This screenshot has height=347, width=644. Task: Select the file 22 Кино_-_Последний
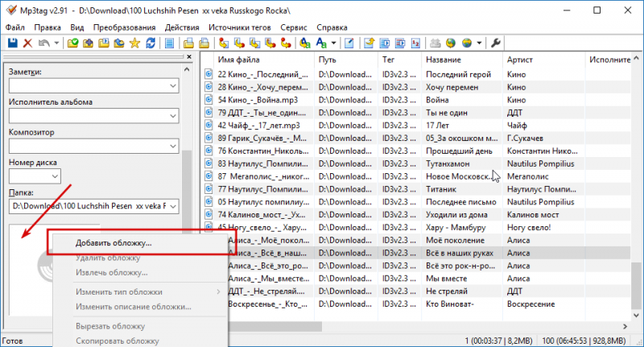click(x=263, y=74)
